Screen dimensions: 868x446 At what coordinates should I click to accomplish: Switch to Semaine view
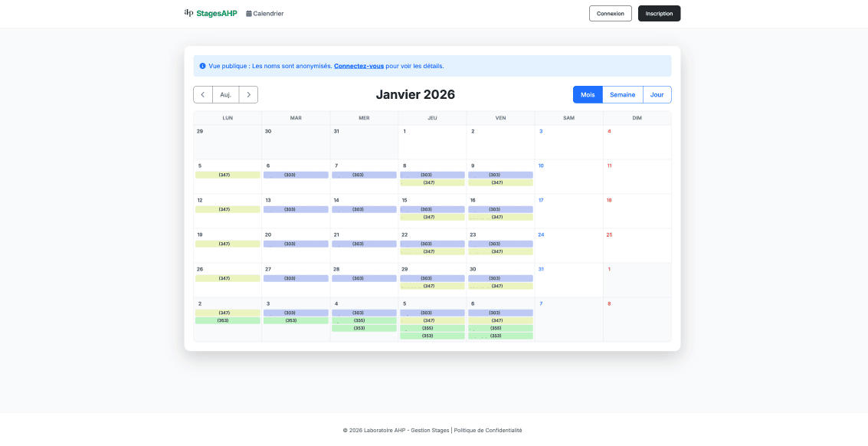click(x=622, y=95)
